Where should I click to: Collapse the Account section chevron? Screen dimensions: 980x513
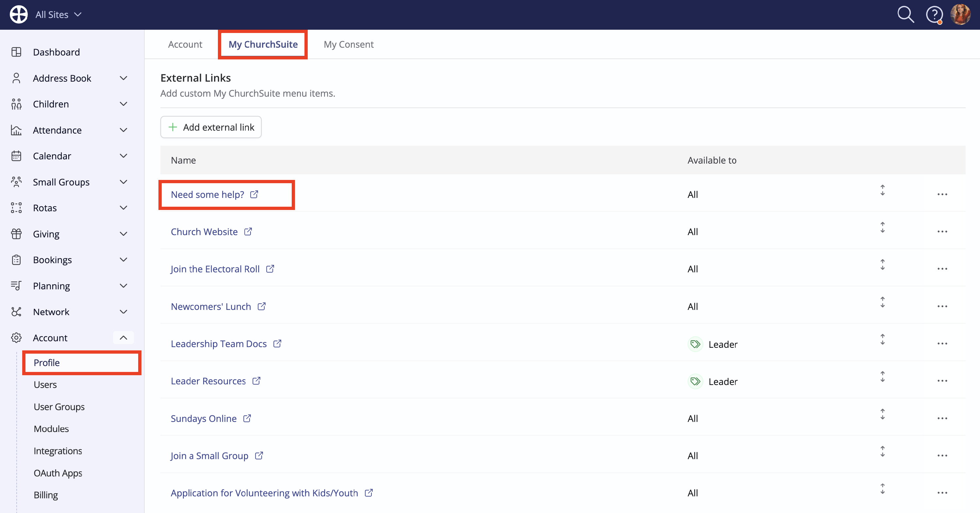(x=123, y=338)
